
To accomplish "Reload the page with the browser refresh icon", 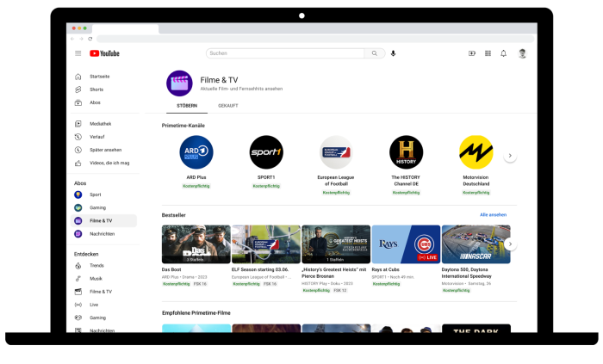I will [x=90, y=39].
